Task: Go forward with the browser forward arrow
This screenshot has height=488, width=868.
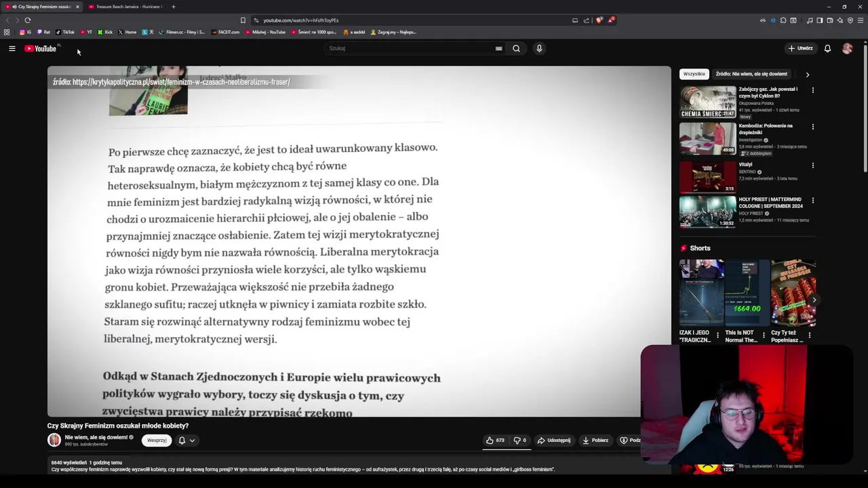Action: tap(18, 20)
